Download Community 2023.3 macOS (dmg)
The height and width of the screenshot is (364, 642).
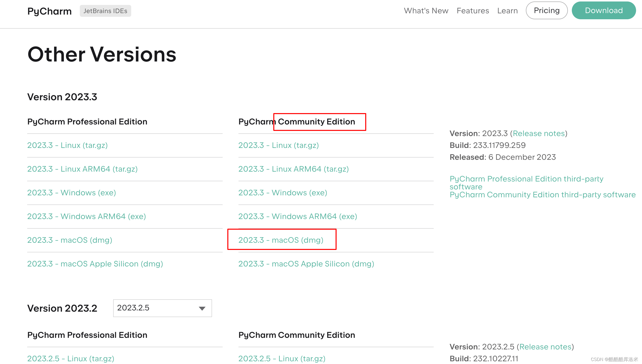281,240
